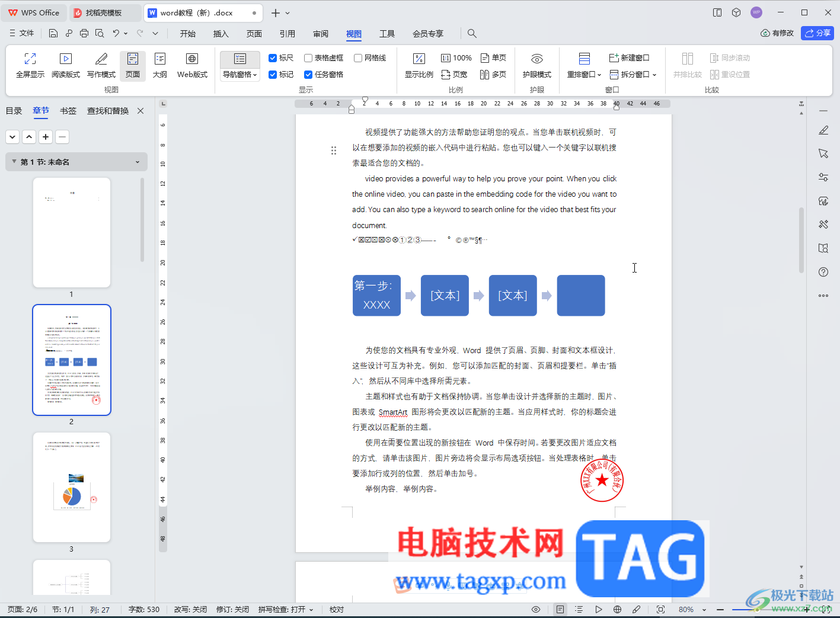Open a new tab with the plus button
This screenshot has width=840, height=618.
(276, 13)
